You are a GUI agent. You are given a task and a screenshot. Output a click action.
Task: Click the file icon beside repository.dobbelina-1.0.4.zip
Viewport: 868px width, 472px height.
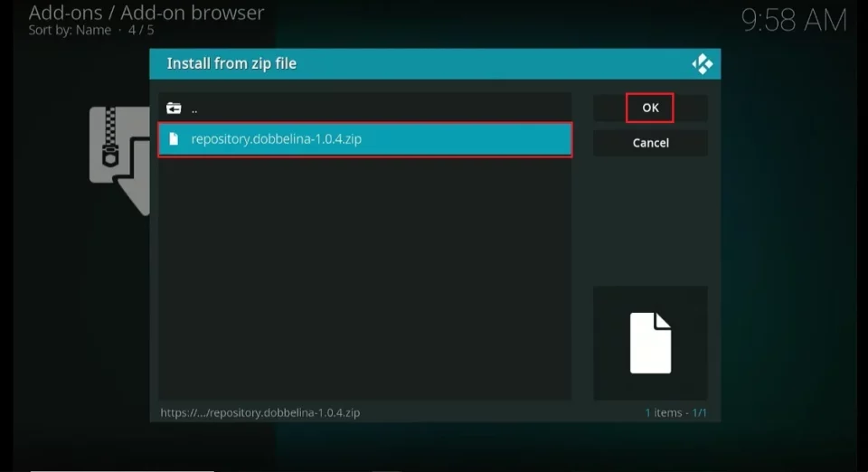174,139
